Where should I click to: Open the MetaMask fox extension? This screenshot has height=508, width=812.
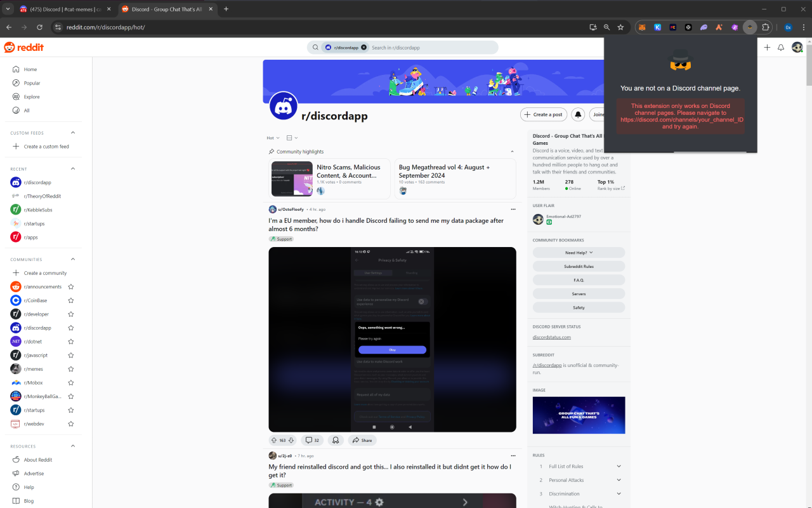coord(642,27)
